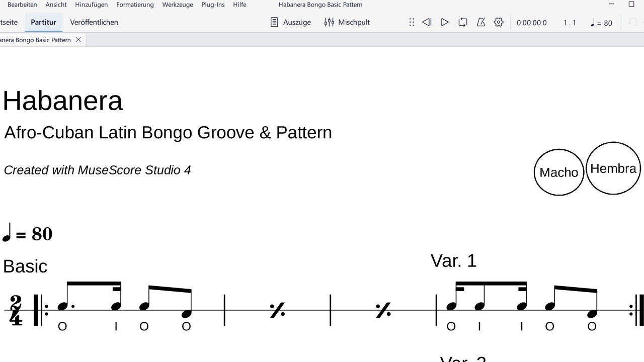This screenshot has height=362, width=644.
Task: Open the Ansicht menu
Action: coord(56,5)
